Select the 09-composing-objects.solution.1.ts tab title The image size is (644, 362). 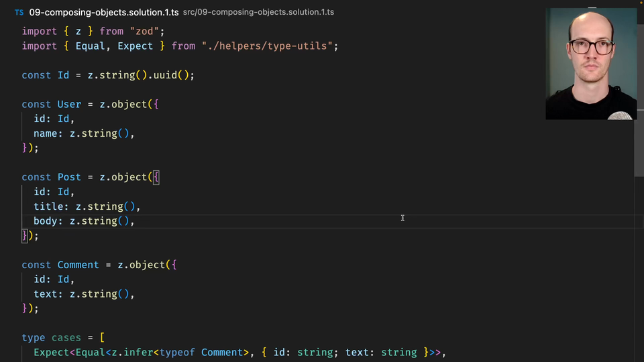click(103, 12)
